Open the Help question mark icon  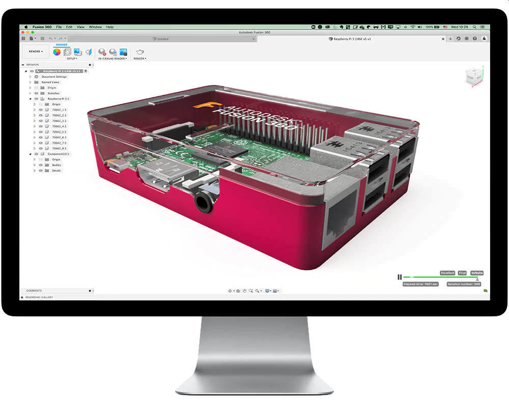point(474,39)
